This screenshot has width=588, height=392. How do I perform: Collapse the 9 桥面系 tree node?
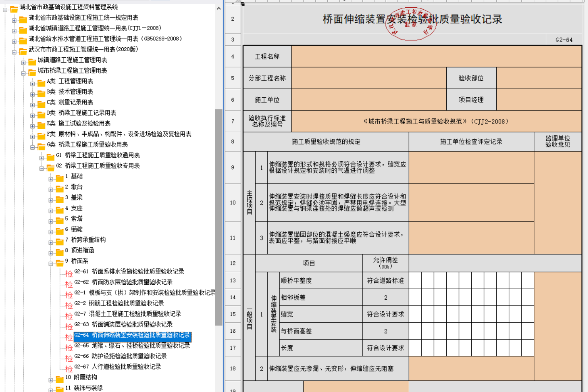coord(51,264)
